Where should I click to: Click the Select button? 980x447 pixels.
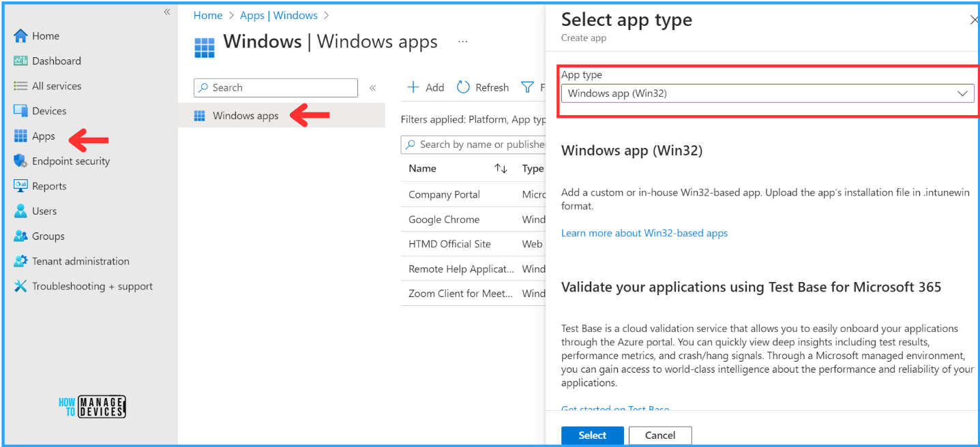593,435
